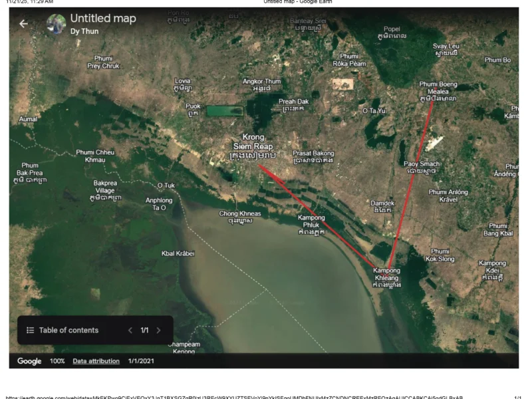This screenshot has height=399, width=532.
Task: Click the Kampong Khleang place label
Action: (x=386, y=277)
